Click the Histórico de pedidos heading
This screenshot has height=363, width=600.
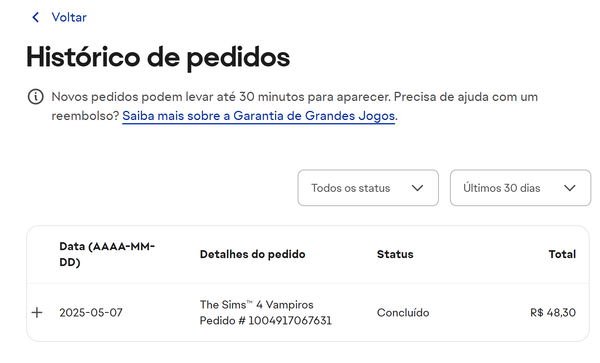[158, 57]
